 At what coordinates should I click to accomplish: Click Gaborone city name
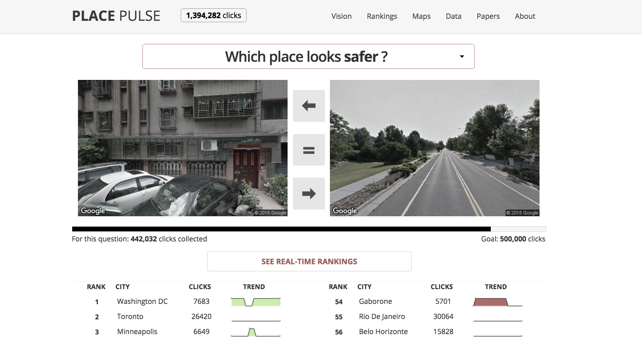(x=375, y=301)
